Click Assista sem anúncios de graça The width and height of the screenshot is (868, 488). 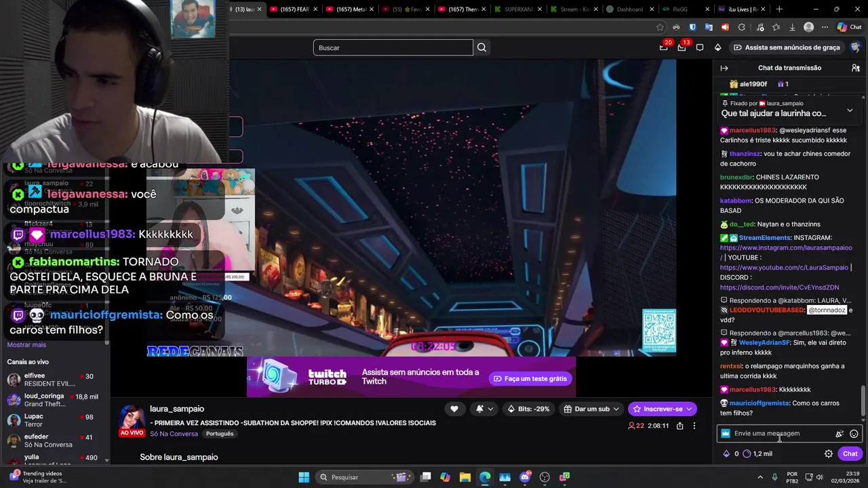coord(786,47)
